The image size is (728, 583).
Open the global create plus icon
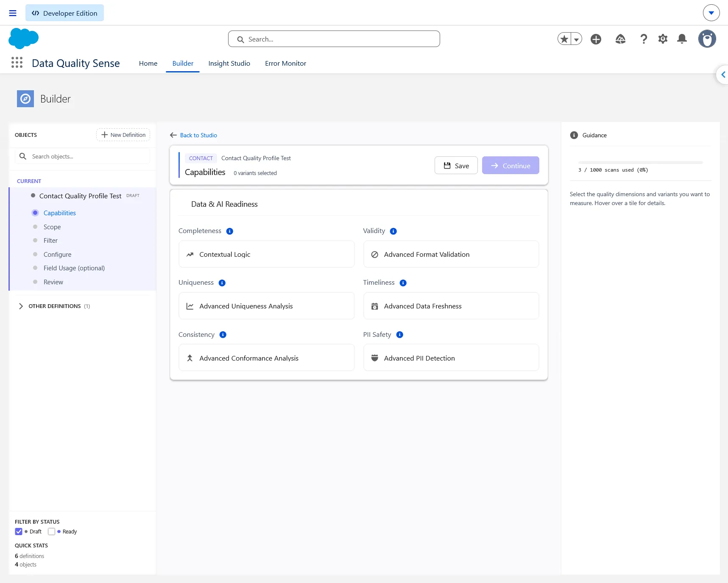(596, 39)
